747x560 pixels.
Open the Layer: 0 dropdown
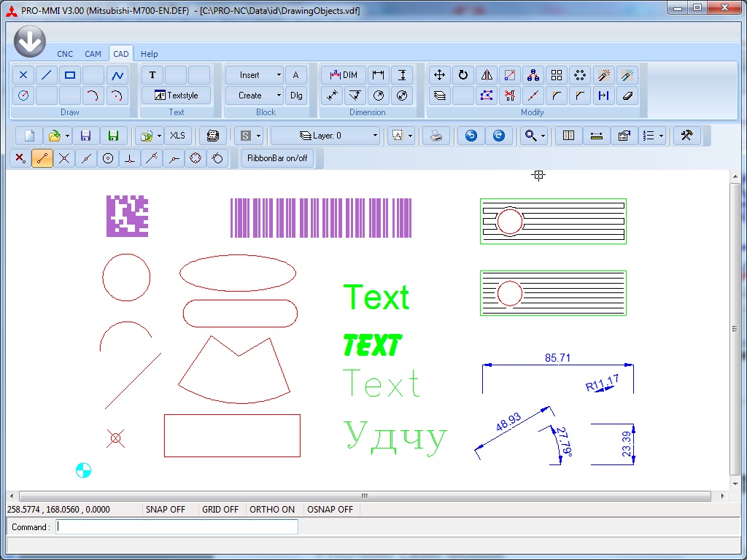click(325, 136)
